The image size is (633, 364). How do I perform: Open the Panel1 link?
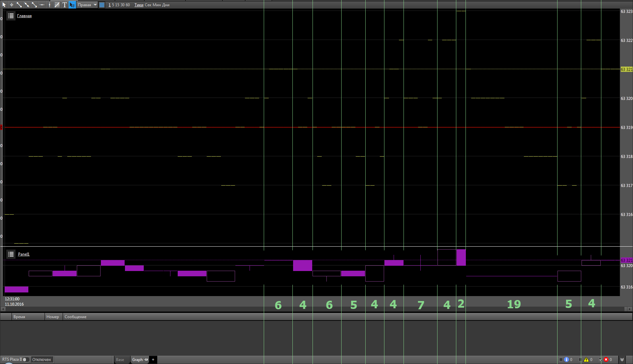pyautogui.click(x=24, y=254)
